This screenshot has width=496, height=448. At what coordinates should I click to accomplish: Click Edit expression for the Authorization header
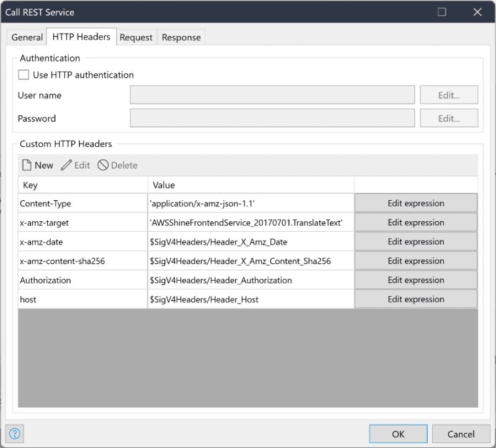[x=415, y=280]
